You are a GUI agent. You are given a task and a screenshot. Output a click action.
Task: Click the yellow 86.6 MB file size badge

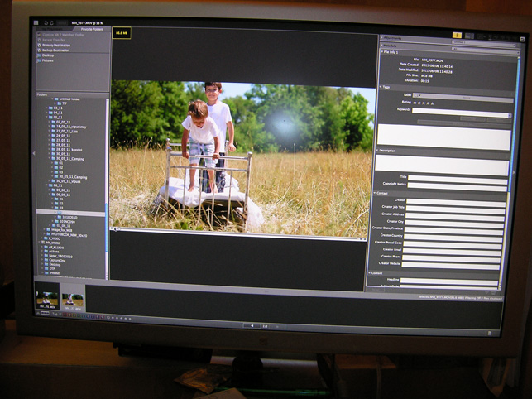[x=122, y=33]
